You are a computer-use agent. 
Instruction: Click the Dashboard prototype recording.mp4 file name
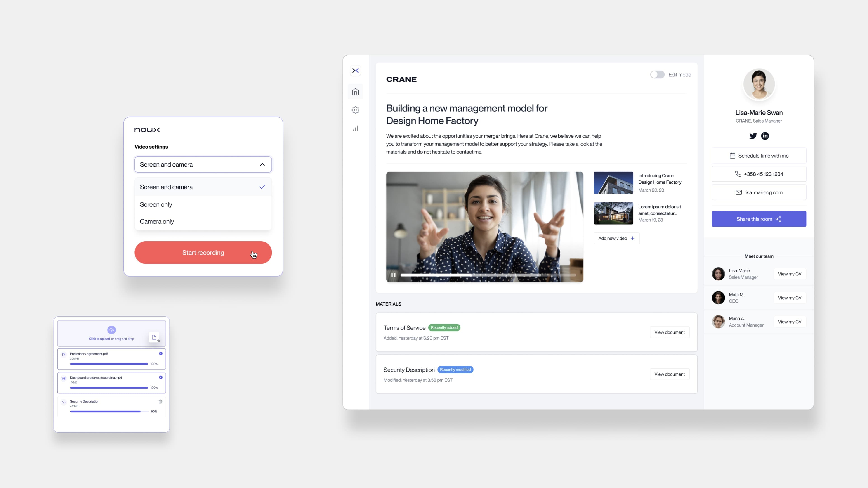pyautogui.click(x=96, y=377)
